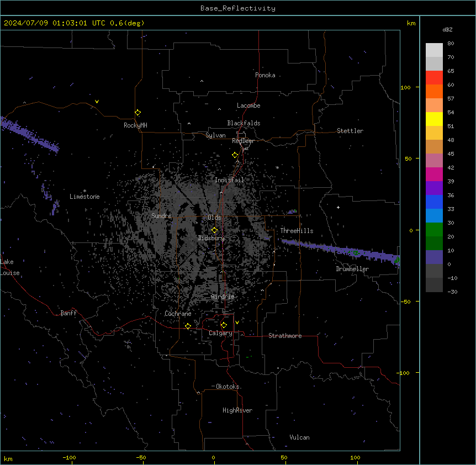Click the Calgary label
This screenshot has width=476, height=465.
[x=221, y=333]
